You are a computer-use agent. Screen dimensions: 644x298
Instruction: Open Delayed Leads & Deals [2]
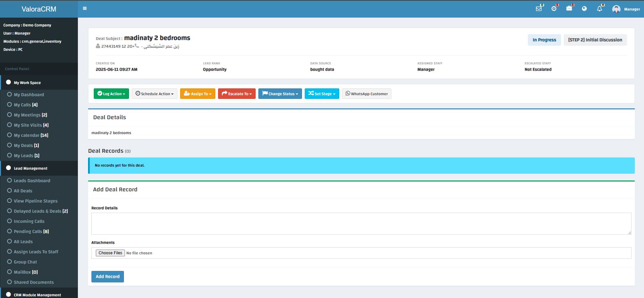(41, 211)
